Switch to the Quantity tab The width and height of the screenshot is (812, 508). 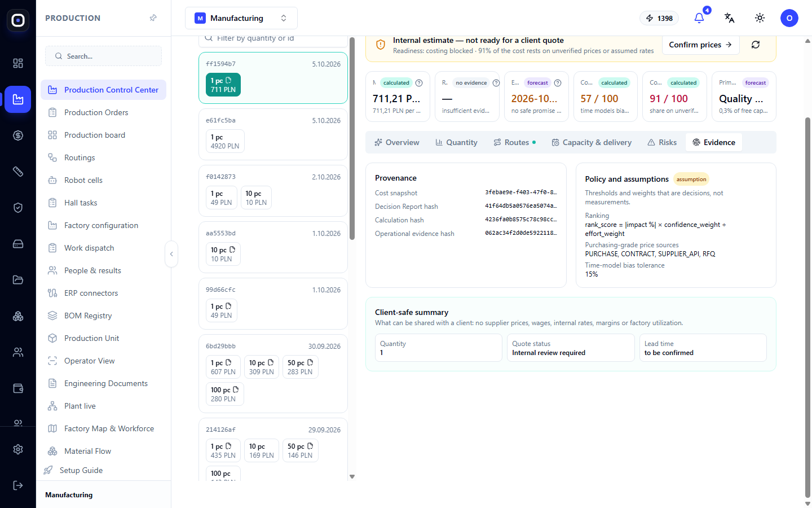[456, 142]
